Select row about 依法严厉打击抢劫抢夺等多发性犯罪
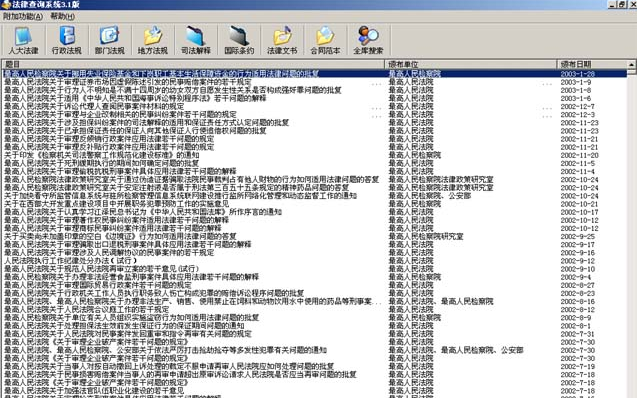The height and width of the screenshot is (398, 637). click(315, 350)
